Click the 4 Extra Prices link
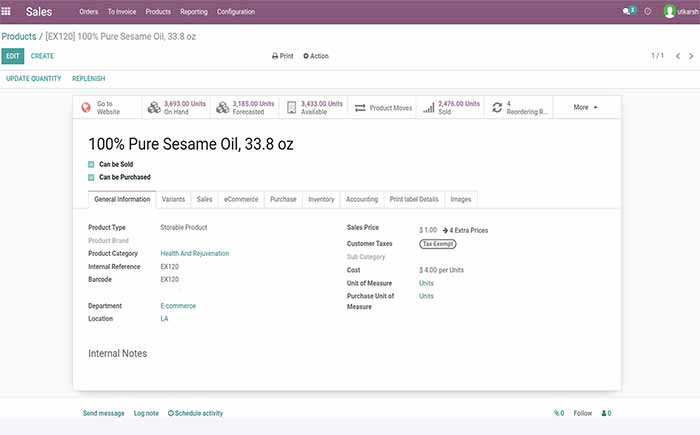 click(x=465, y=230)
